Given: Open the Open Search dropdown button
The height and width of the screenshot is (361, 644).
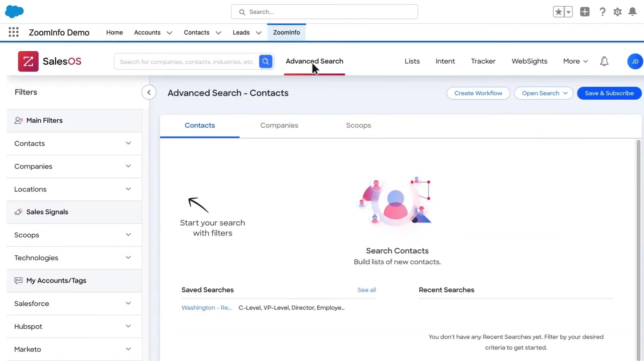Looking at the screenshot, I should (543, 93).
